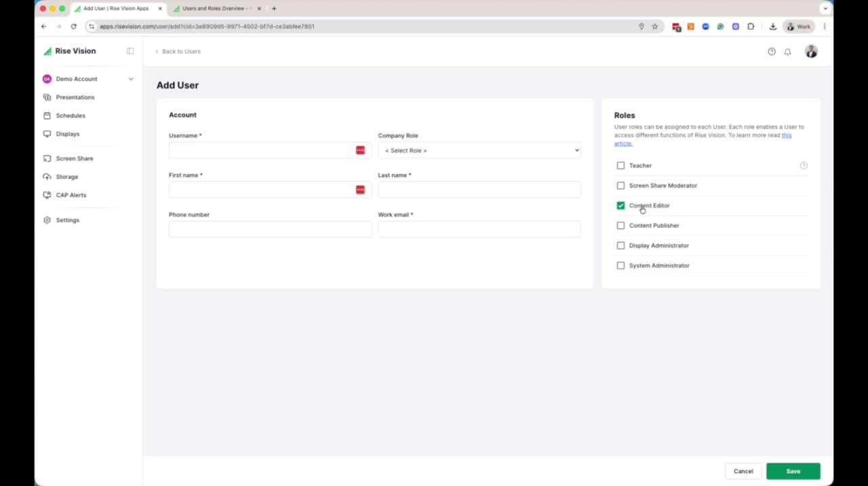The height and width of the screenshot is (486, 868).
Task: Open the notifications bell icon
Action: click(787, 52)
